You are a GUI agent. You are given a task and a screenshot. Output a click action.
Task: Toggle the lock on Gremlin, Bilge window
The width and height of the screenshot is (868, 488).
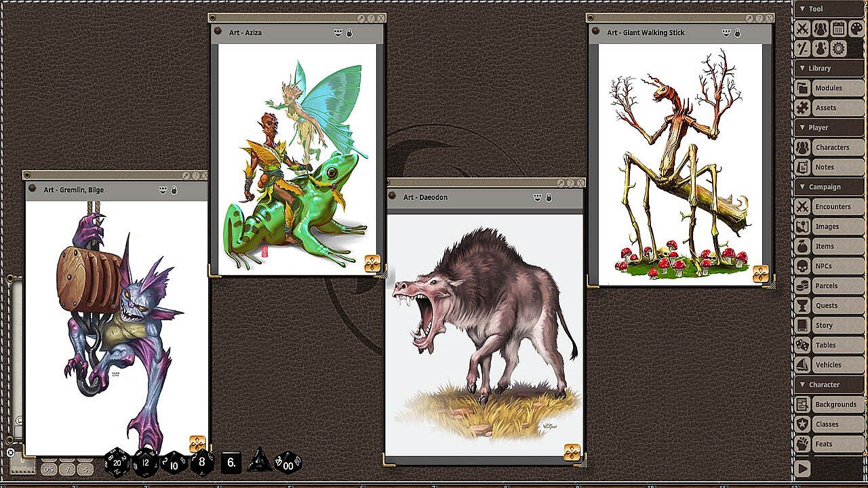click(x=174, y=190)
